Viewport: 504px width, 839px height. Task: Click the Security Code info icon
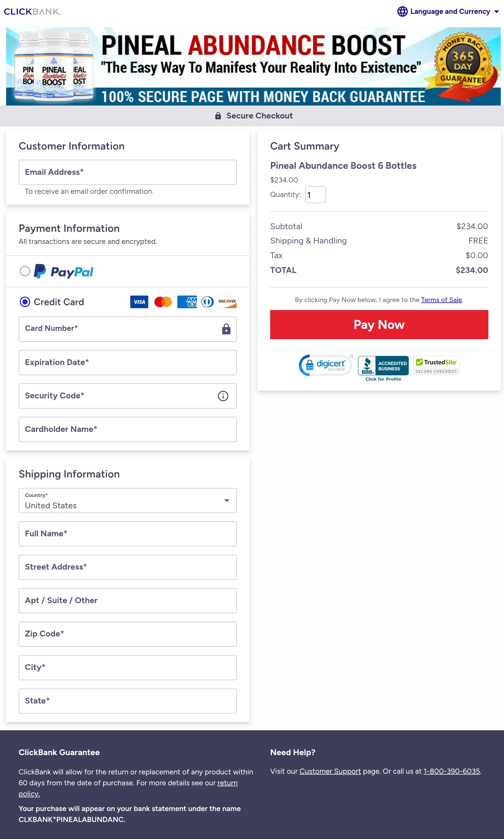pos(223,396)
